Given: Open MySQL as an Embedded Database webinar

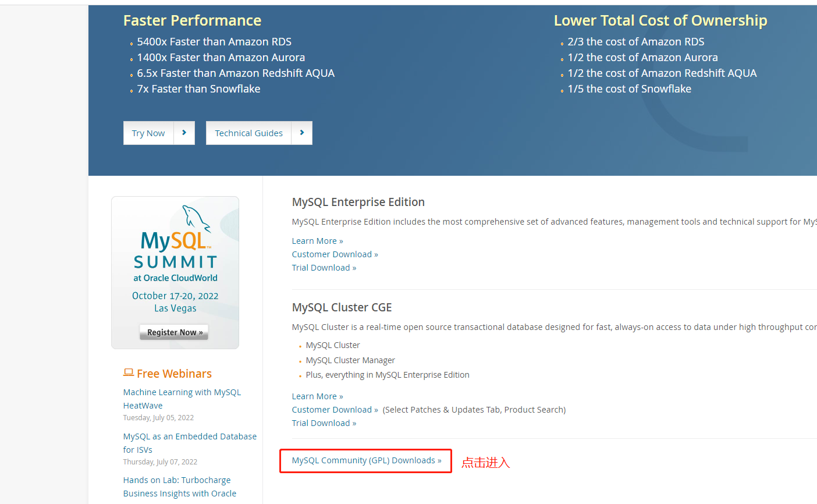Looking at the screenshot, I should [190, 443].
